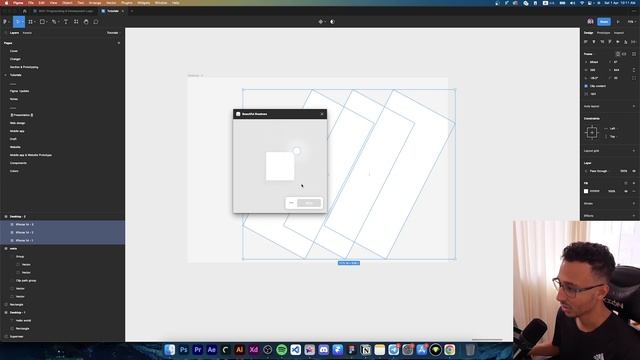Image resolution: width=640 pixels, height=360 pixels.
Task: Open Google Chrome from the dock
Action: (x=450, y=350)
